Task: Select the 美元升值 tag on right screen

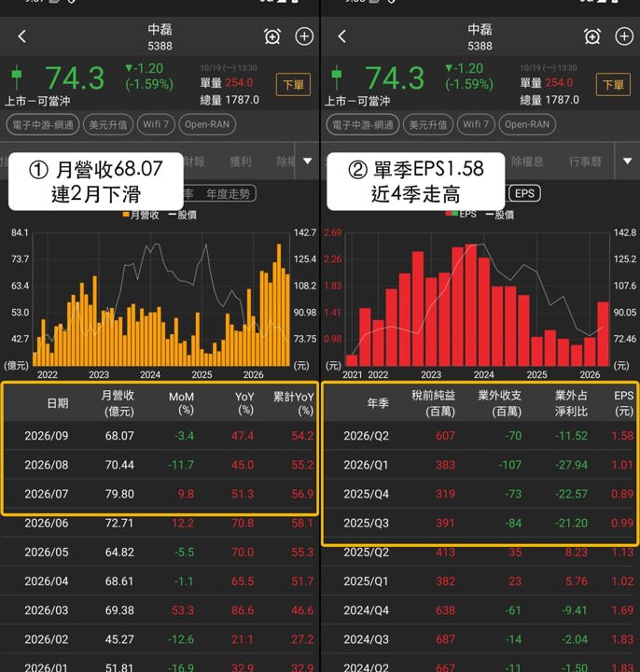Action: click(x=428, y=125)
